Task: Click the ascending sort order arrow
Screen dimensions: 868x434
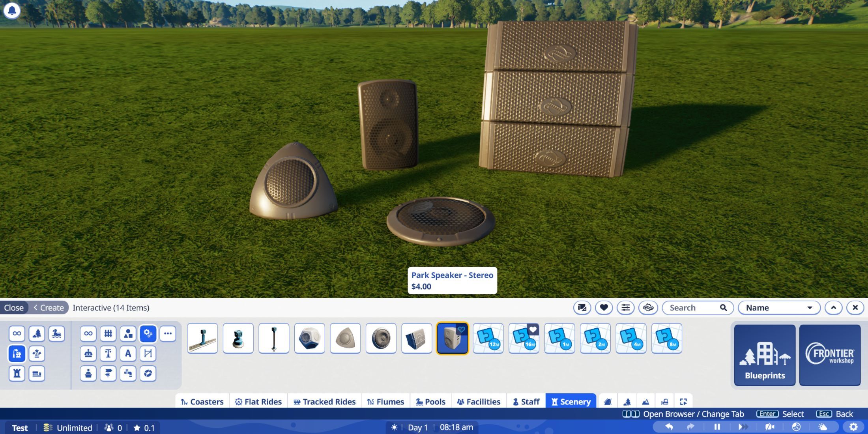Action: coord(833,307)
